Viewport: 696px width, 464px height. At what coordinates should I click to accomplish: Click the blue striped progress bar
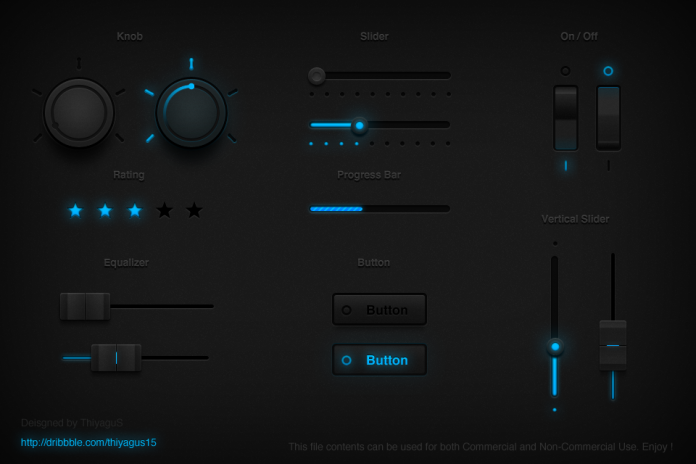coord(337,209)
